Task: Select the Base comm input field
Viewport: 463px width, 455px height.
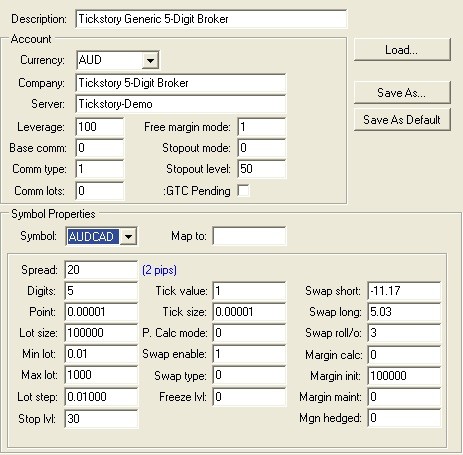Action: (100, 148)
